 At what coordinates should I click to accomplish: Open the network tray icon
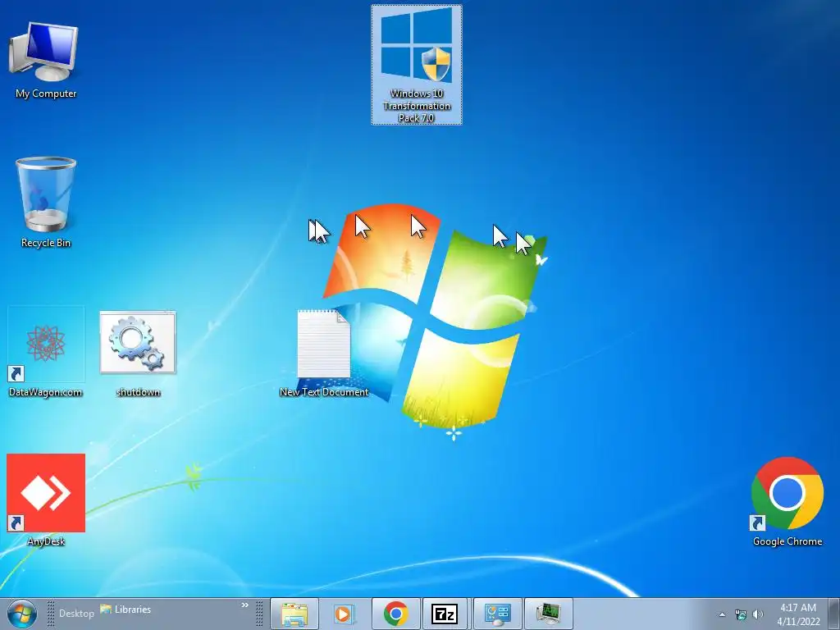[x=741, y=614]
